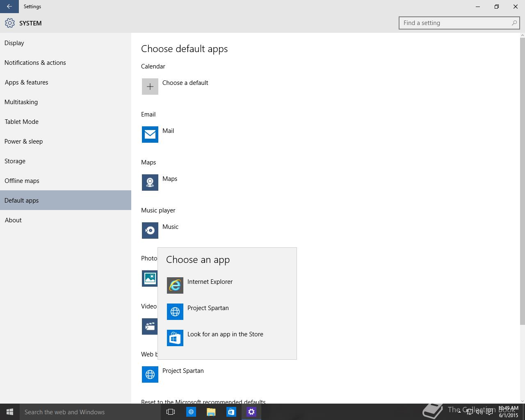Click the plus icon under Calendar

[x=150, y=87]
